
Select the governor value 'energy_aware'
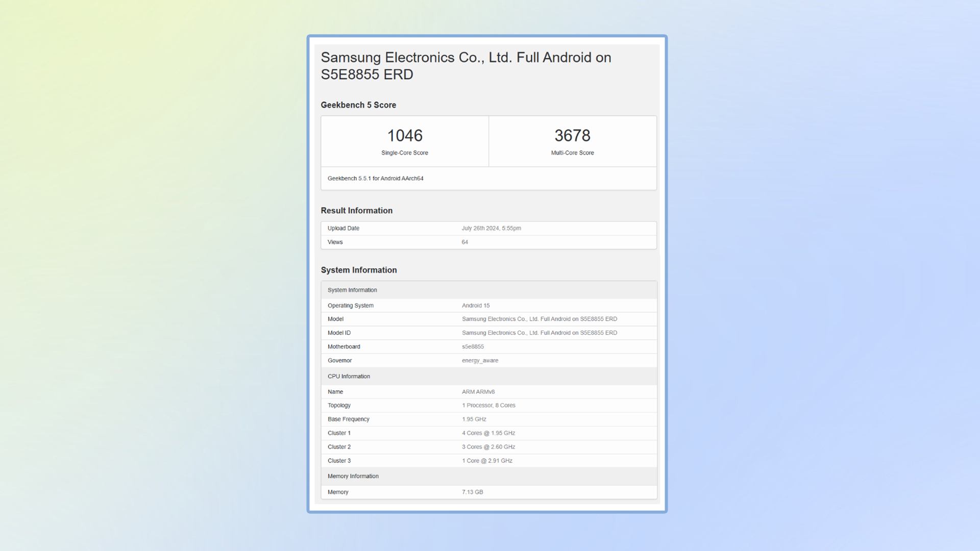click(480, 361)
